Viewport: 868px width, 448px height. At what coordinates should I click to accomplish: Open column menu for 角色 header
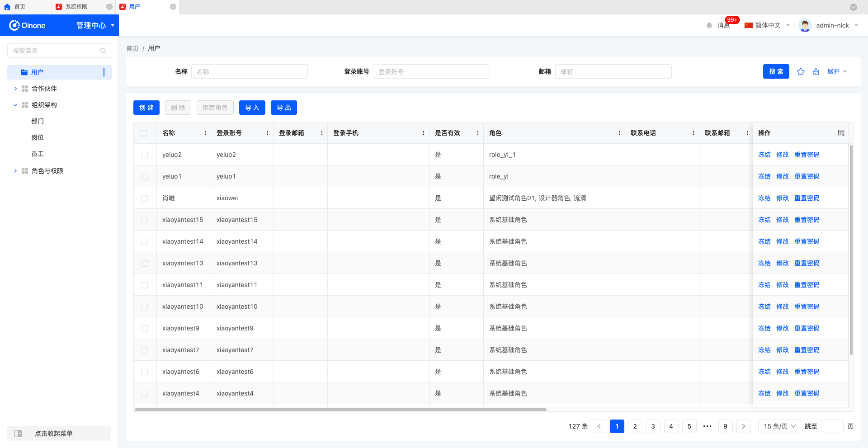[619, 133]
